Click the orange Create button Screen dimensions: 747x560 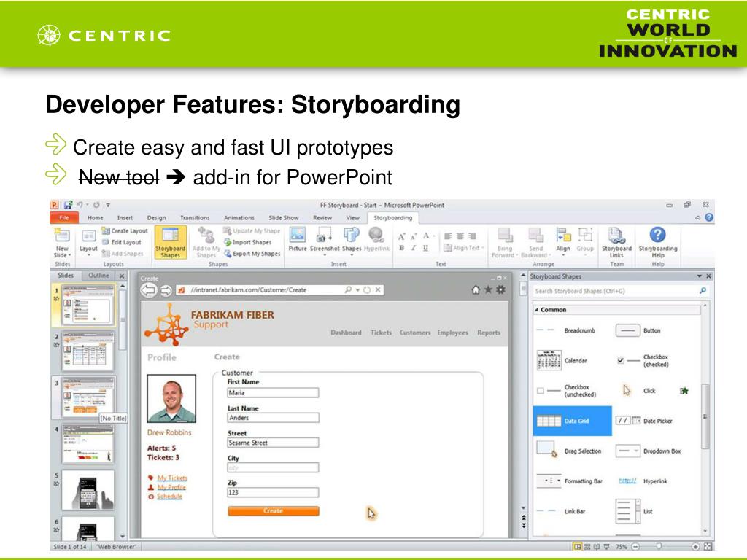[274, 511]
